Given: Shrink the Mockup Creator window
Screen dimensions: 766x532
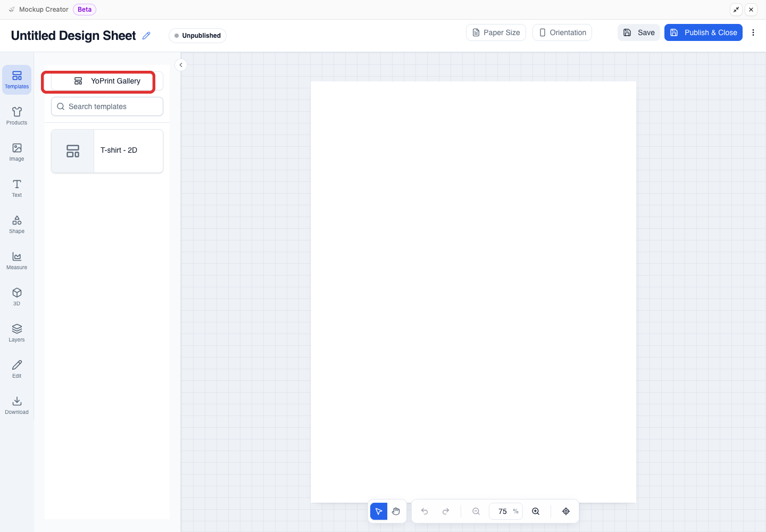Looking at the screenshot, I should click(x=736, y=10).
